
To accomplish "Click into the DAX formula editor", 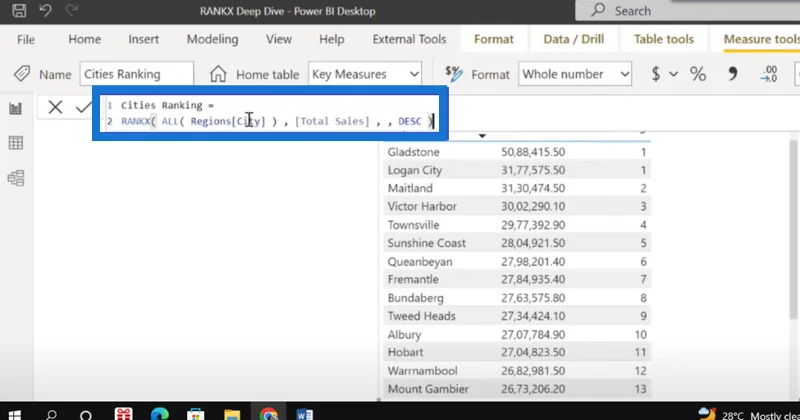I will [x=270, y=113].
